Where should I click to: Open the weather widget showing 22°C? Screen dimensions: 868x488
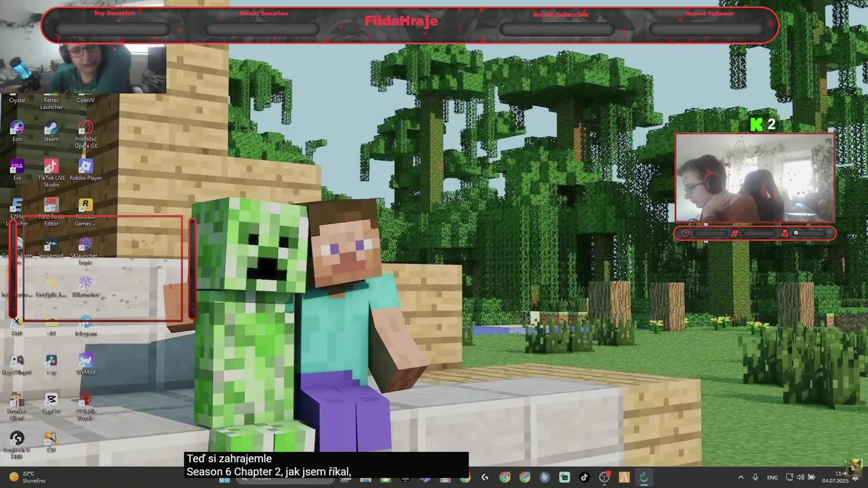27,477
